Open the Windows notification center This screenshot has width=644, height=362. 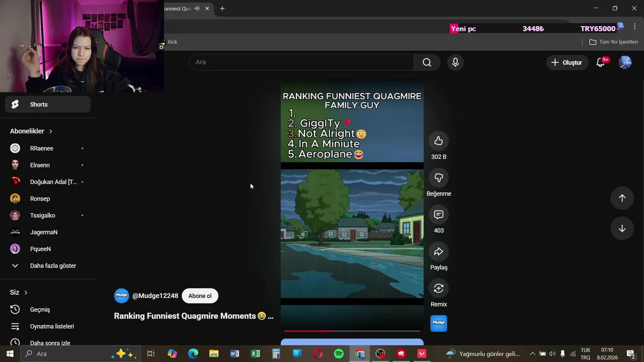pyautogui.click(x=631, y=353)
